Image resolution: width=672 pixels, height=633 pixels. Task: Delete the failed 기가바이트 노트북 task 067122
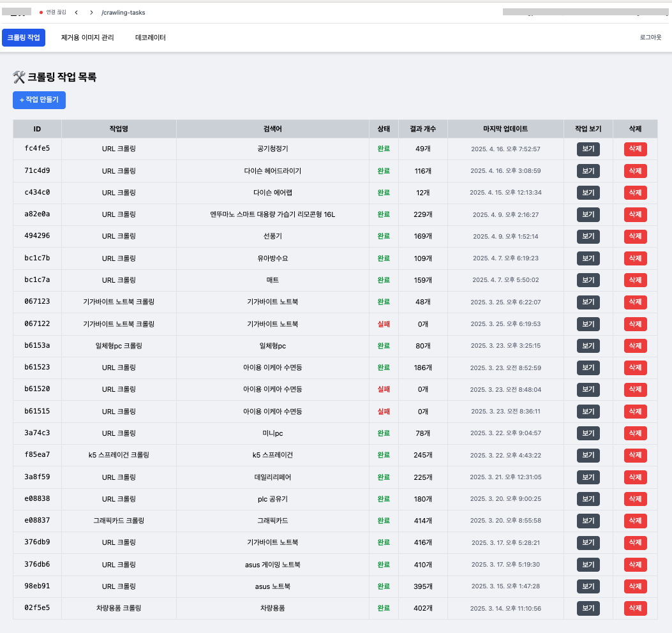point(635,324)
